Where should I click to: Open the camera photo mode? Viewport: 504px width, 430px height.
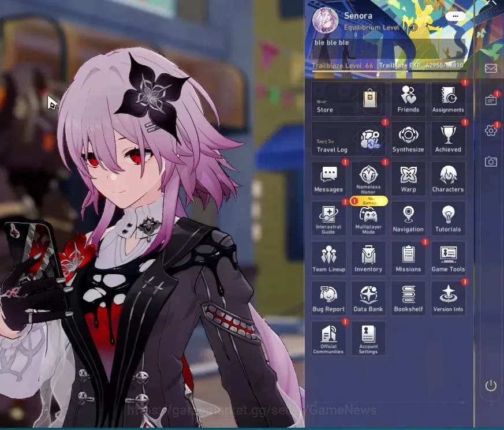(491, 161)
